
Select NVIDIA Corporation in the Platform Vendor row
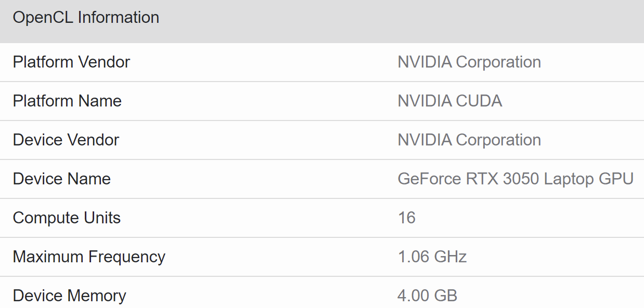[x=469, y=62]
